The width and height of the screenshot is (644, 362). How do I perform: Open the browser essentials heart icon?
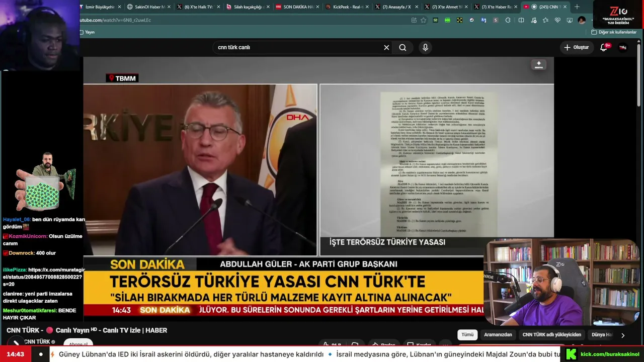[x=557, y=20]
